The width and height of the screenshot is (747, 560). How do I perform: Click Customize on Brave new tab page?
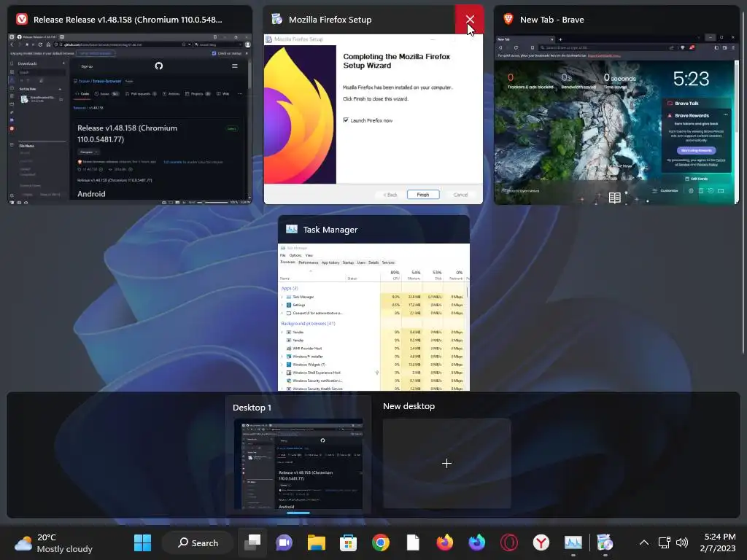(x=665, y=190)
